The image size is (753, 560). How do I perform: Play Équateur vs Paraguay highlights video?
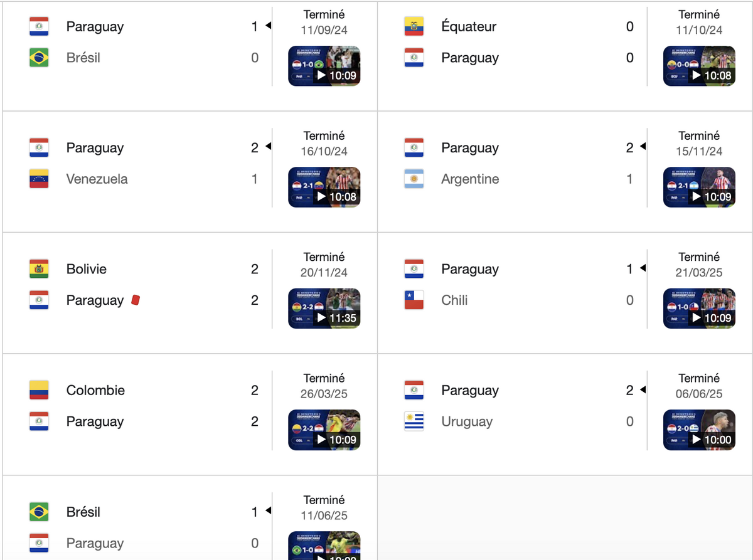(x=699, y=66)
